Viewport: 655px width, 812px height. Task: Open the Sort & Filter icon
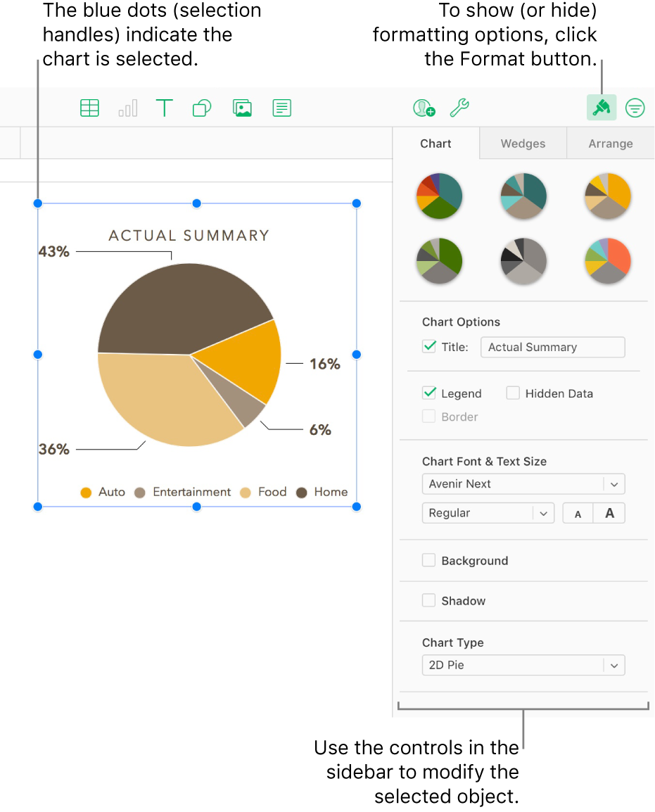point(635,108)
